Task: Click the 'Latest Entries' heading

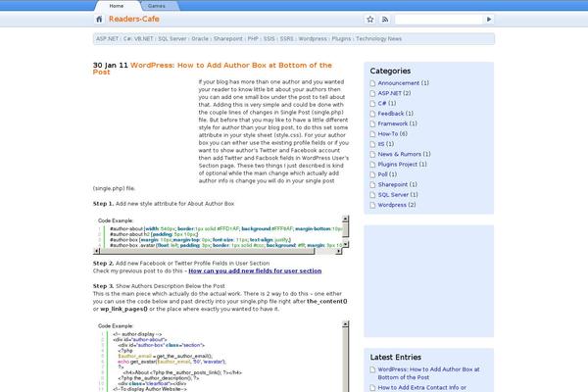Action: point(395,357)
